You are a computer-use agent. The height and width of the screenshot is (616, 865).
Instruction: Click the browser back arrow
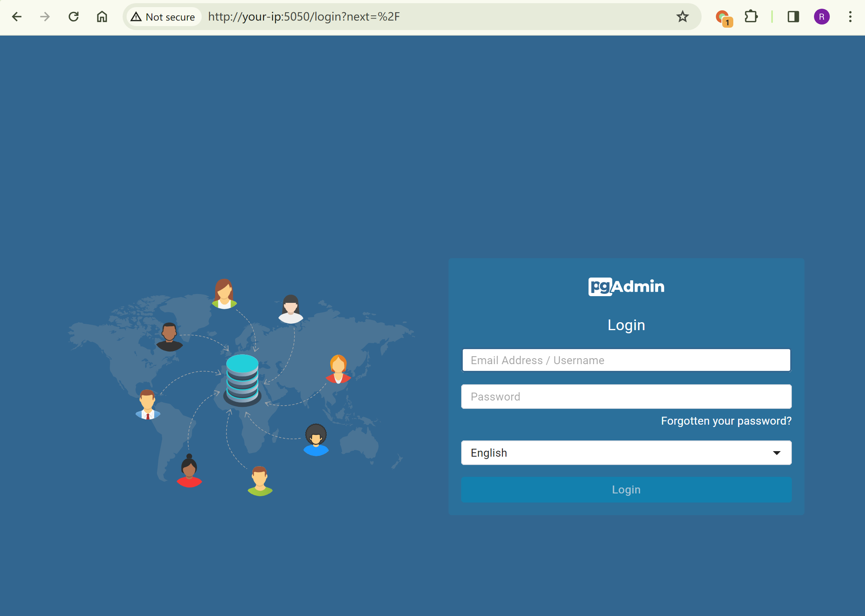(x=17, y=17)
